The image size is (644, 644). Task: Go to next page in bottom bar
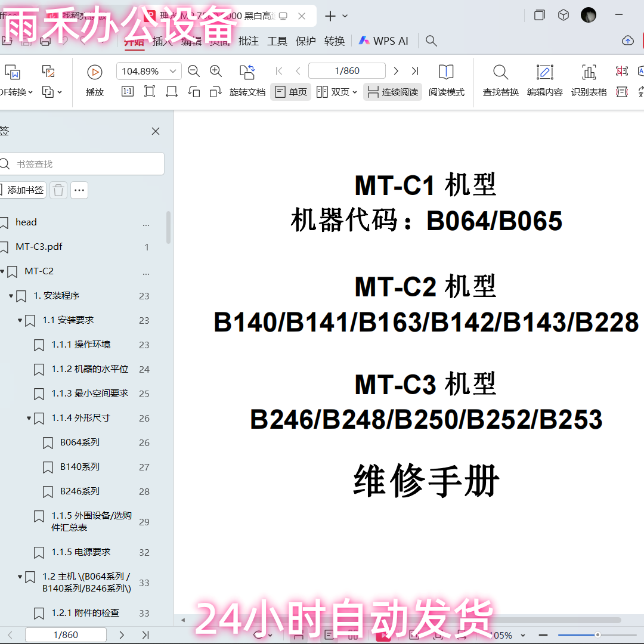pos(122,635)
